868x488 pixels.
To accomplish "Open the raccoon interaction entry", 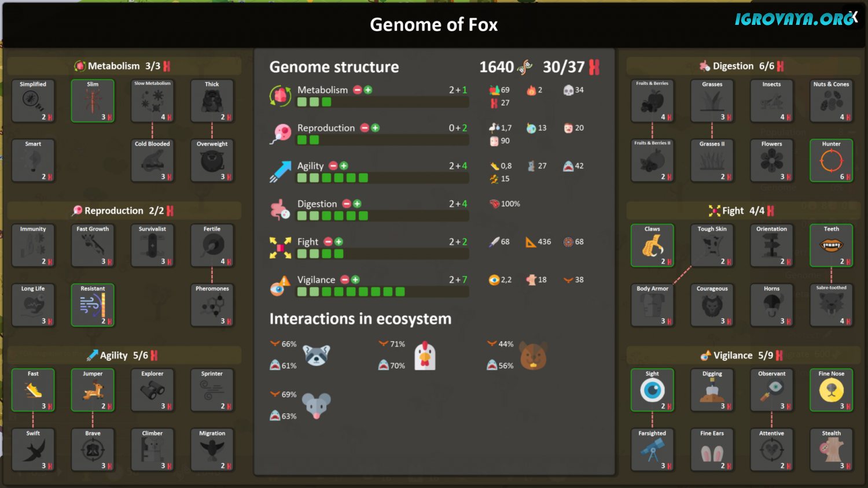I will (317, 354).
